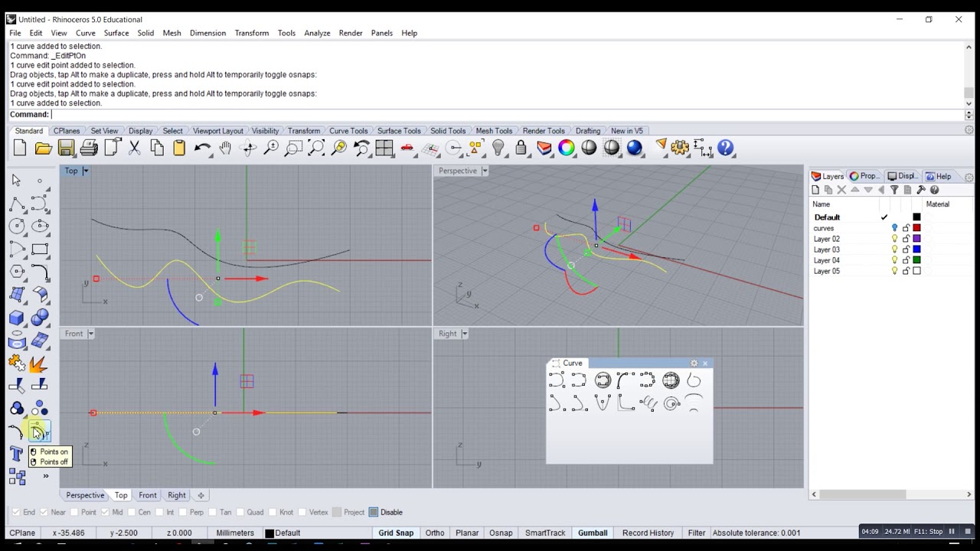This screenshot has height=551, width=980.
Task: Click the blue Render sphere icon
Action: (635, 148)
